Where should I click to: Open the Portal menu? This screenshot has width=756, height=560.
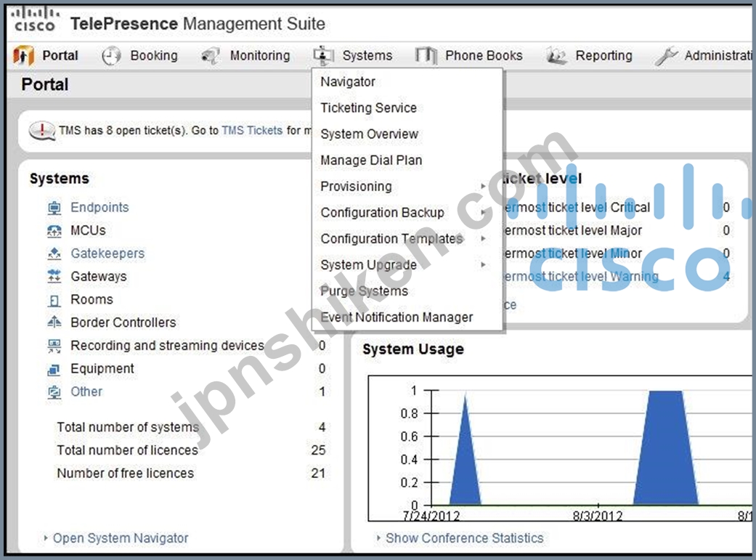(x=60, y=56)
